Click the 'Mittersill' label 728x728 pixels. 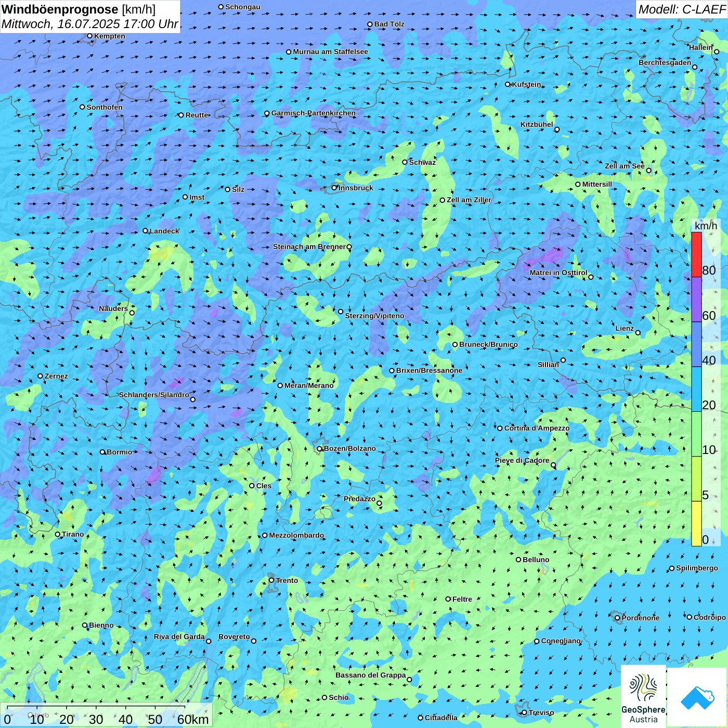(597, 184)
